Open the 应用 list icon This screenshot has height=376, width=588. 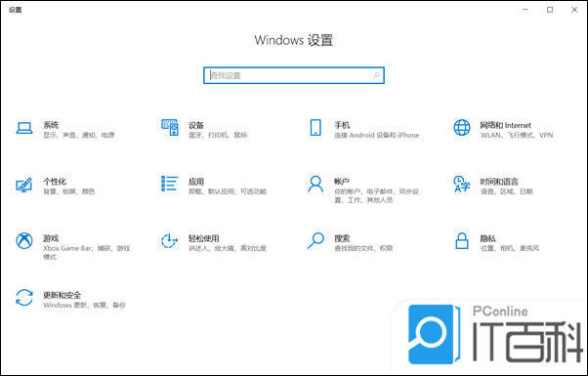170,184
